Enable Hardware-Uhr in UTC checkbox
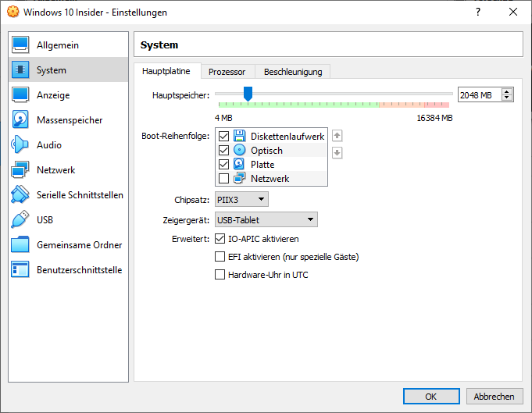This screenshot has height=413, width=532. [x=220, y=275]
